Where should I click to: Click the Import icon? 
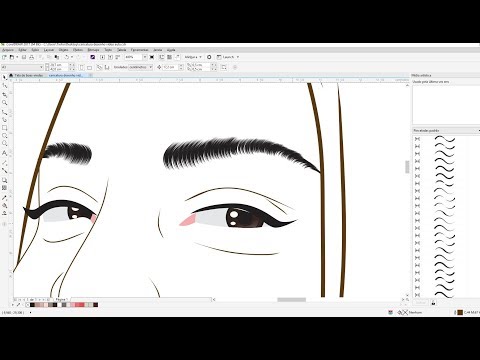pos(103,57)
